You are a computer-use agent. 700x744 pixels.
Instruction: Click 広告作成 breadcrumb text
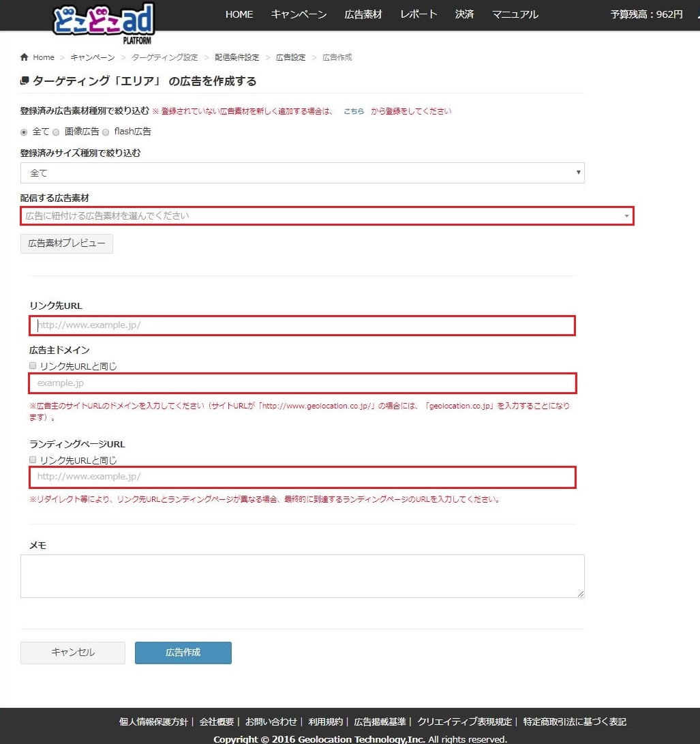[x=337, y=57]
